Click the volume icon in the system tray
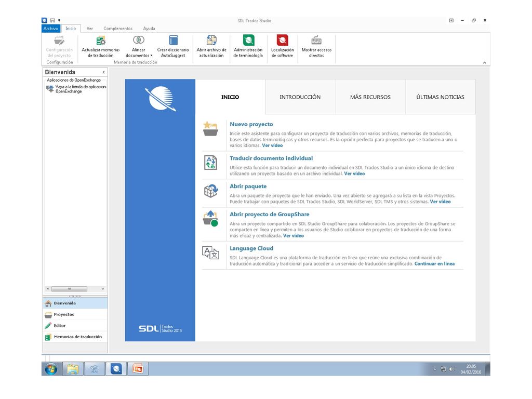This screenshot has width=532, height=399. click(451, 369)
